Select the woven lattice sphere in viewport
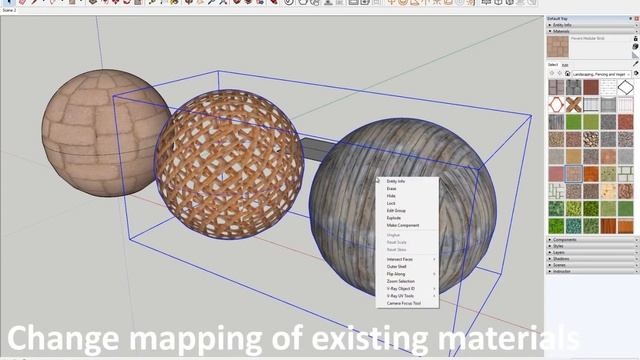The image size is (640, 360). click(229, 164)
